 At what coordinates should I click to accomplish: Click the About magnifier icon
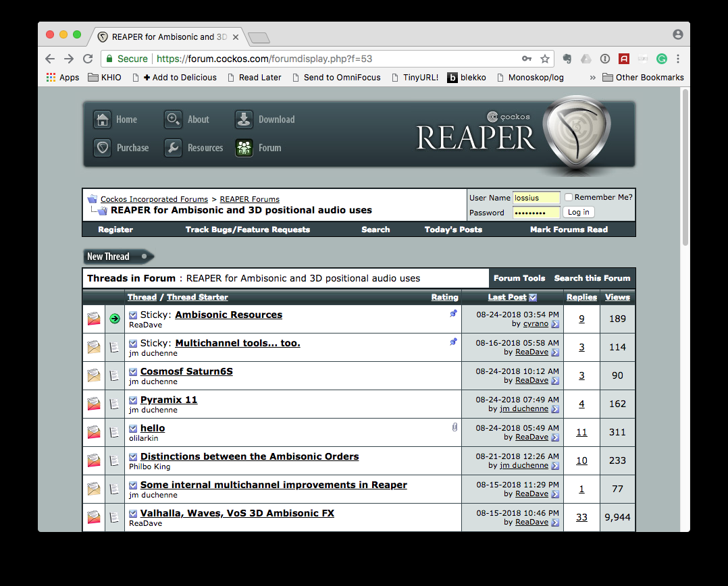pos(174,119)
